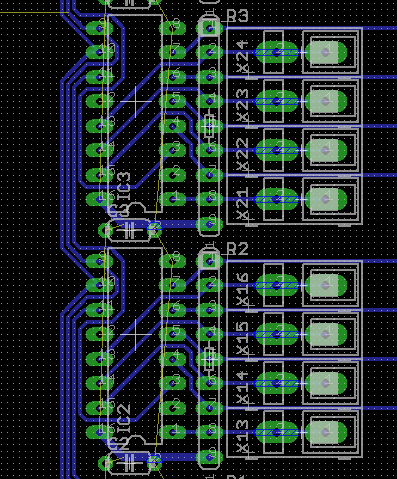Select the X22 connector label
Image resolution: width=397 pixels, height=479 pixels.
coord(243,155)
